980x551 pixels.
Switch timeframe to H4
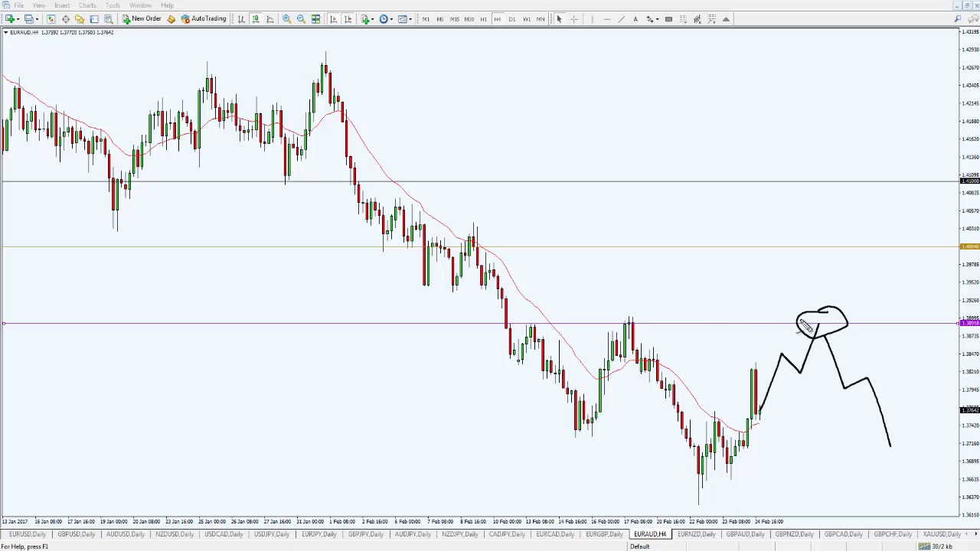[x=498, y=19]
